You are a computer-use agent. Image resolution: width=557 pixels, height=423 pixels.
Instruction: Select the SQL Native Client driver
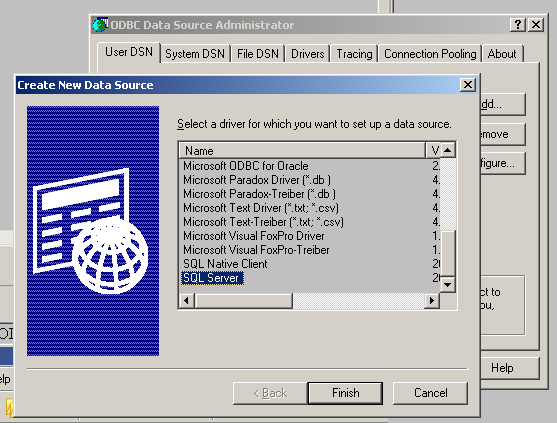225,264
